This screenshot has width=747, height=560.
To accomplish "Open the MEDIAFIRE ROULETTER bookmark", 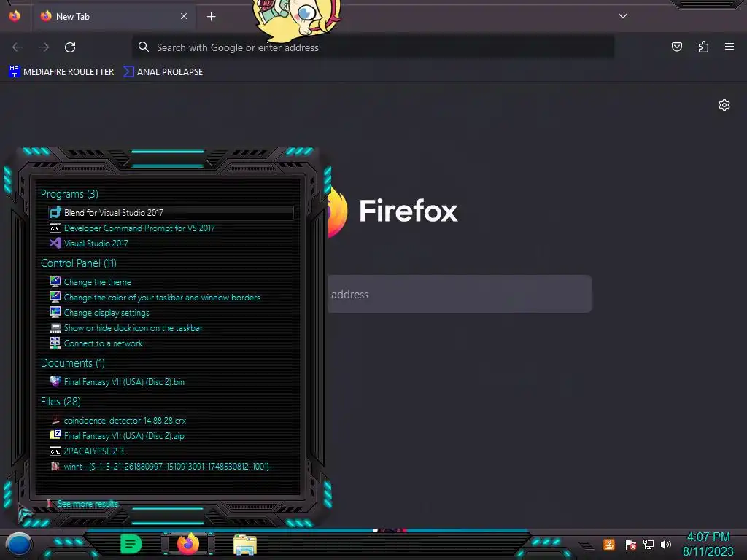I will pos(61,72).
